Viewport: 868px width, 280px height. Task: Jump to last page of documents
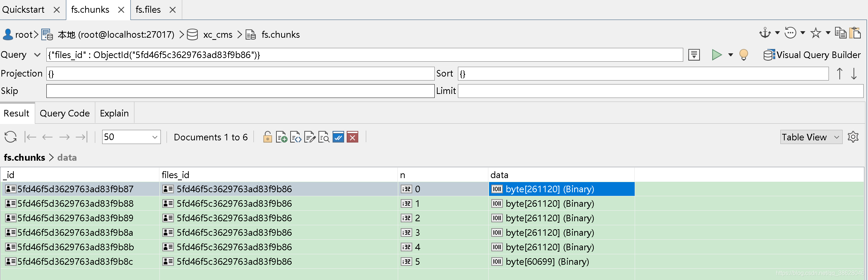click(x=82, y=137)
